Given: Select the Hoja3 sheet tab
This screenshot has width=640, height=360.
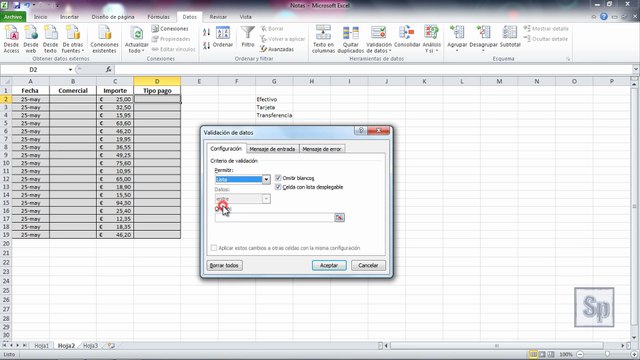Looking at the screenshot, I should pyautogui.click(x=90, y=345).
